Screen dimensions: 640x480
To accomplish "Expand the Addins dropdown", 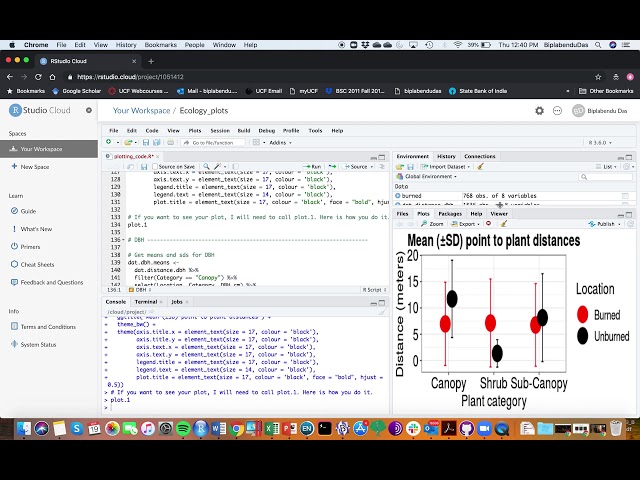I will pyautogui.click(x=280, y=142).
